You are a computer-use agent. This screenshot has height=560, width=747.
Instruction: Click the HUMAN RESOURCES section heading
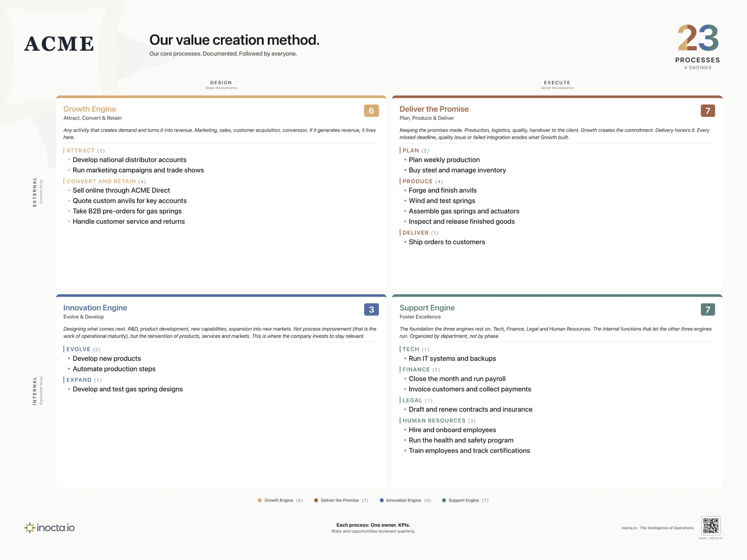[x=434, y=421]
